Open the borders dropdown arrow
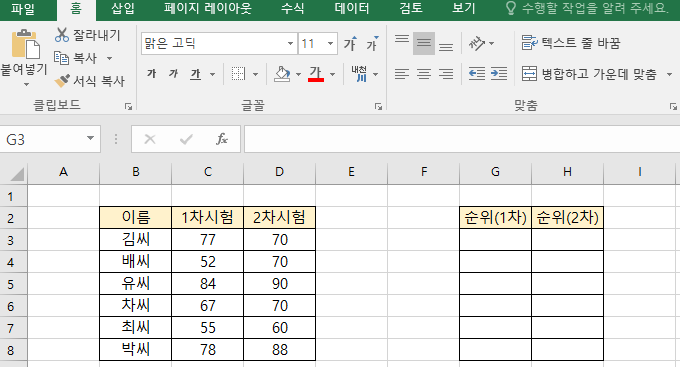 click(x=255, y=75)
